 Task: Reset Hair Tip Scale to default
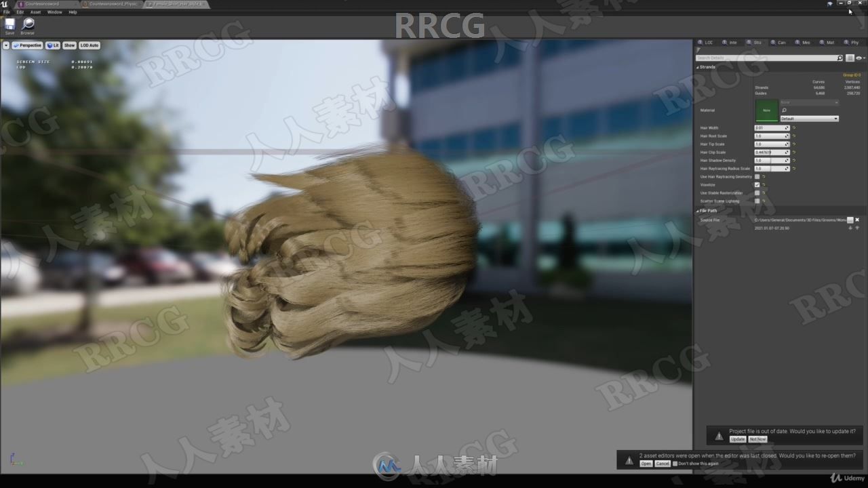(x=794, y=144)
